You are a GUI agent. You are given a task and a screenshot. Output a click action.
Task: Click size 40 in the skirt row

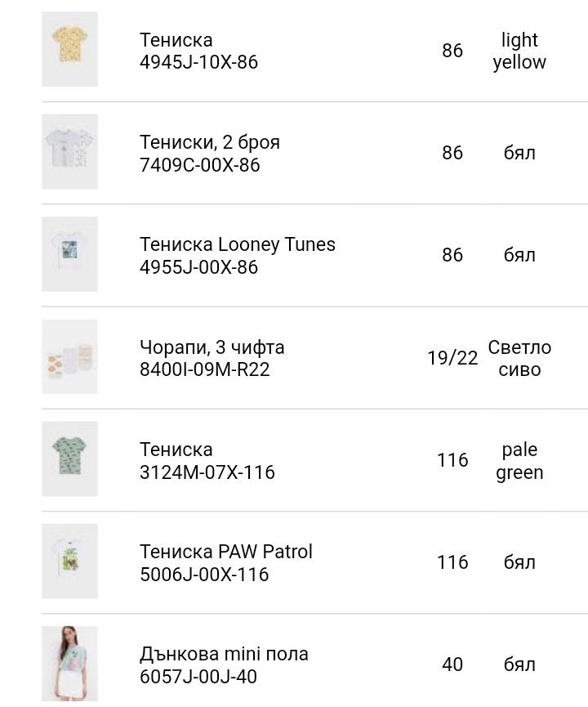coord(452,664)
